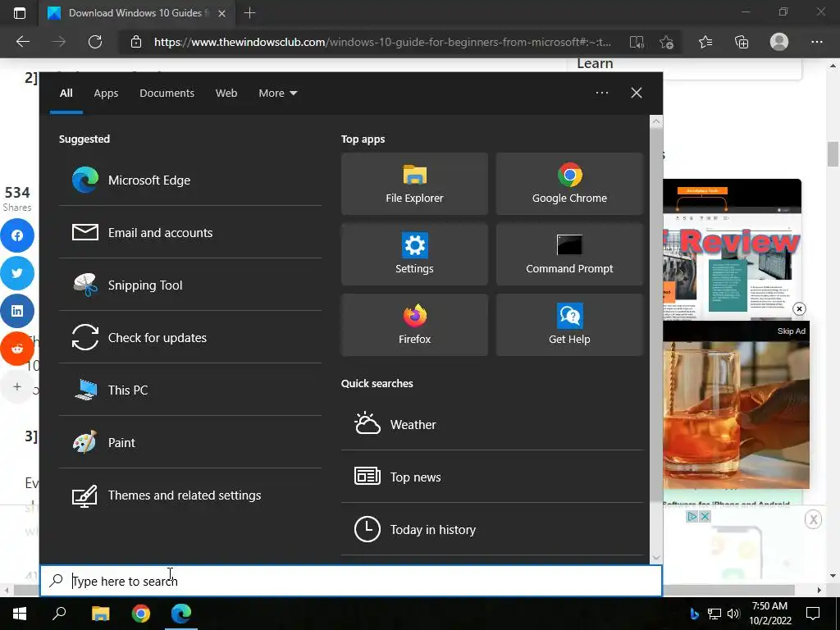Image resolution: width=840 pixels, height=630 pixels.
Task: Open Email and accounts settings
Action: pyautogui.click(x=190, y=232)
